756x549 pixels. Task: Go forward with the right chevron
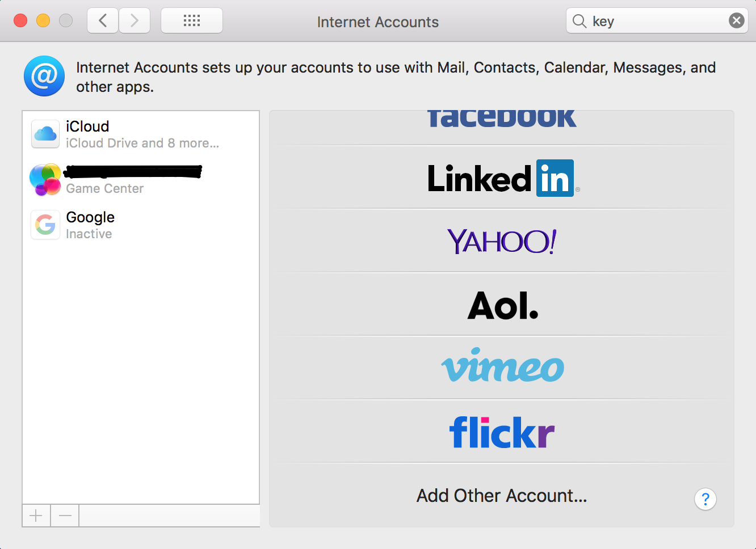pyautogui.click(x=135, y=21)
